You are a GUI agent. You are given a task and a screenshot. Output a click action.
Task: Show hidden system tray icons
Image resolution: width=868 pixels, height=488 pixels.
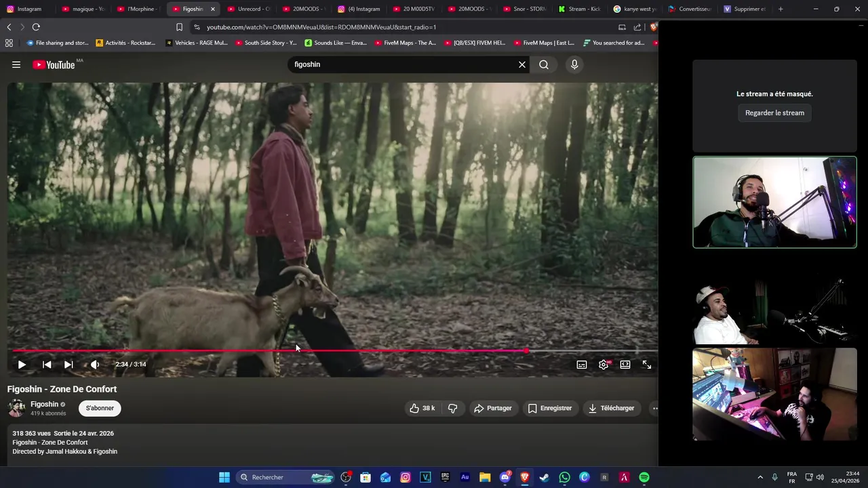760,477
